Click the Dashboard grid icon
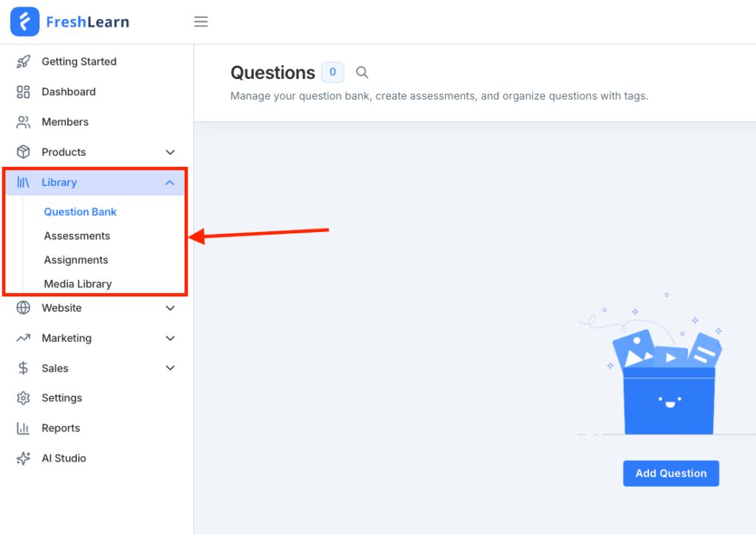This screenshot has width=756, height=534. pos(22,92)
